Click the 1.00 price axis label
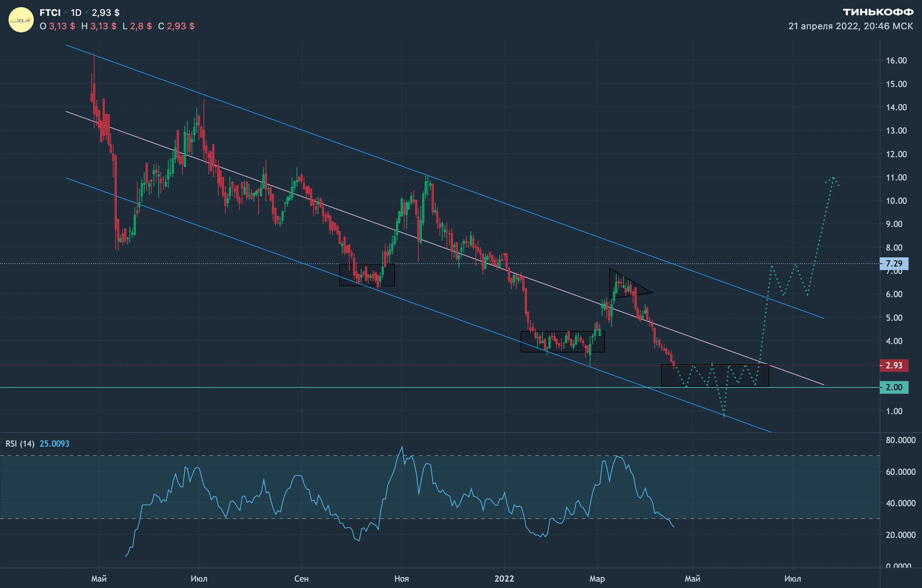 [894, 411]
